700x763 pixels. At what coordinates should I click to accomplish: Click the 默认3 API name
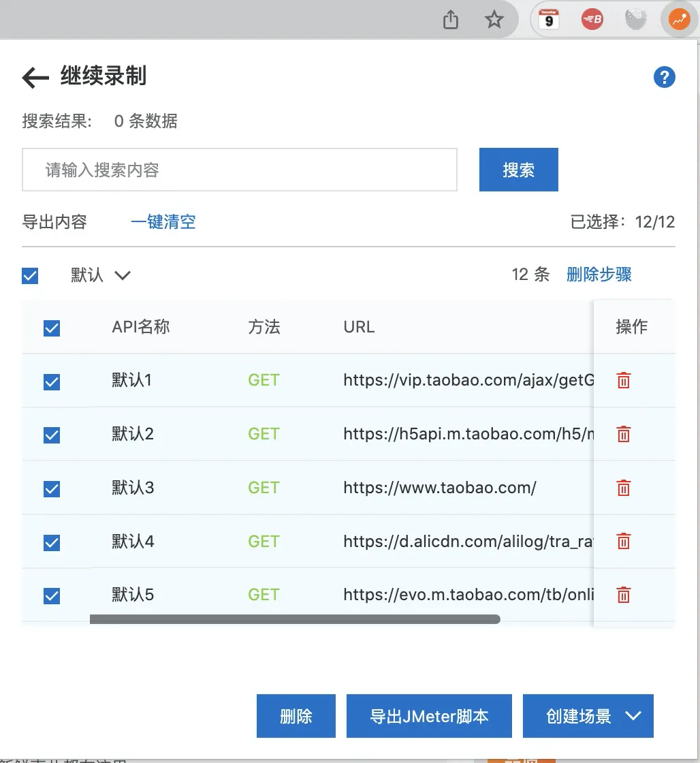click(133, 488)
